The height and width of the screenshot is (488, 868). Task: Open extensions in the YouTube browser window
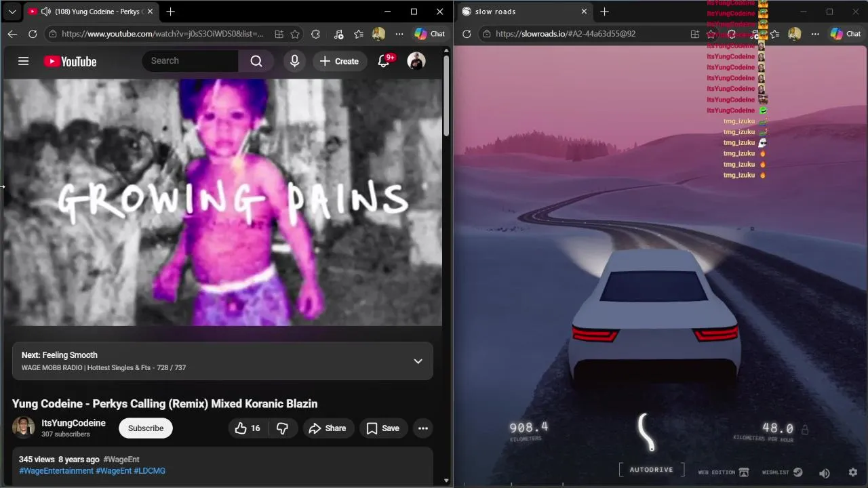[315, 34]
